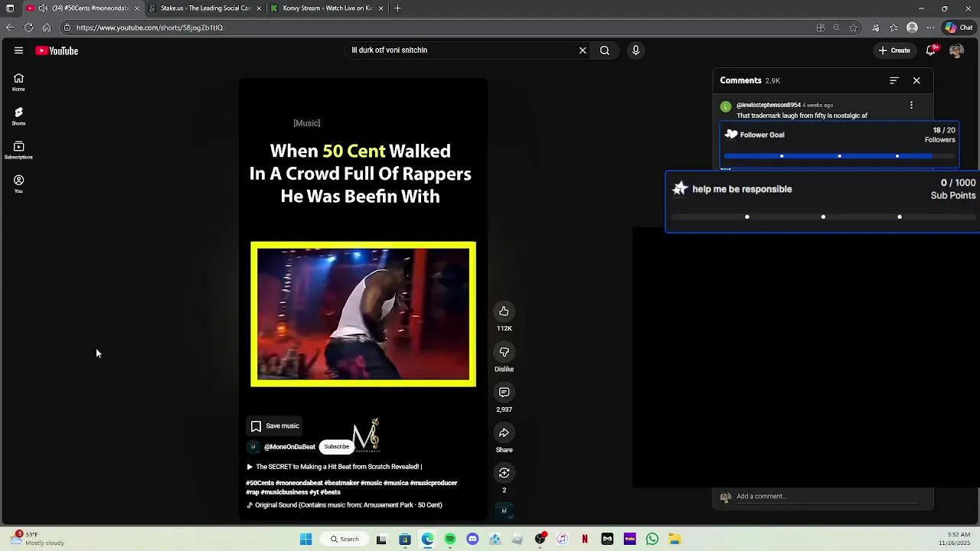Subscribe to @MoneOnDaBeat

[336, 447]
